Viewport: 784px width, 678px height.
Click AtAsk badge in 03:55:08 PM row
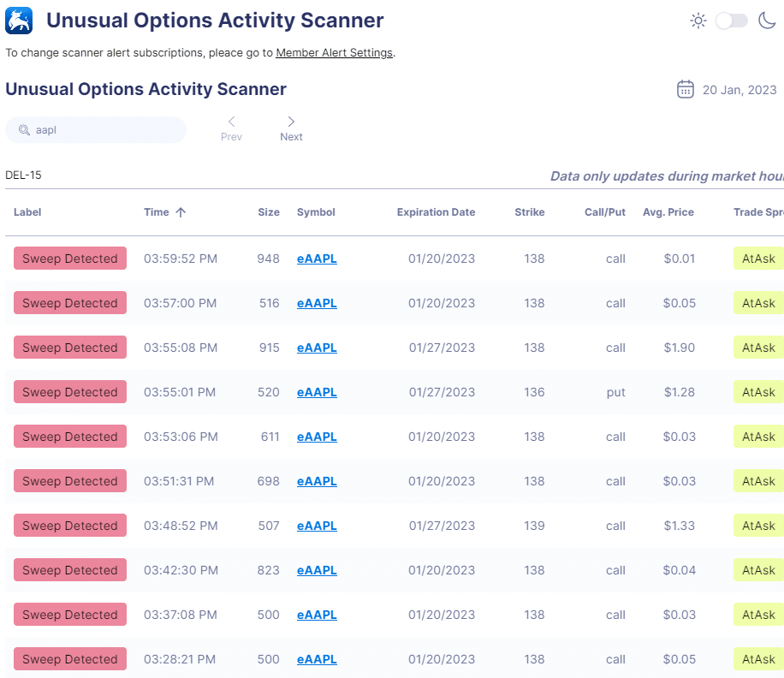(x=758, y=347)
